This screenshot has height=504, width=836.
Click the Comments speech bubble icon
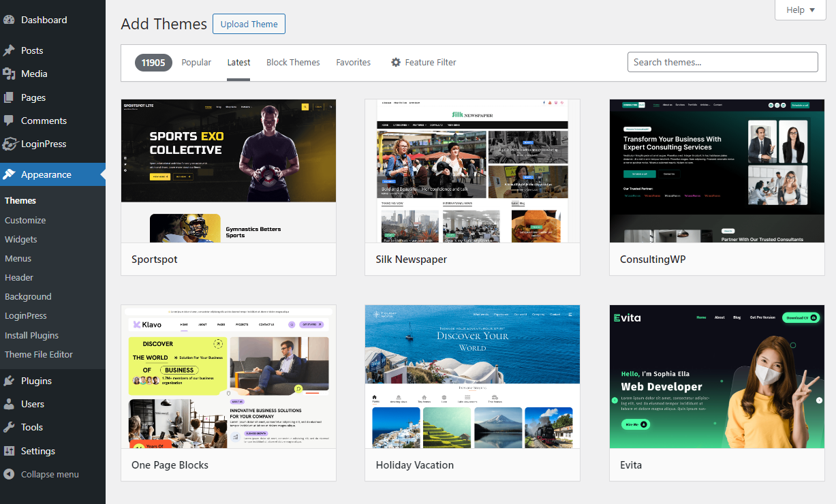(9, 121)
